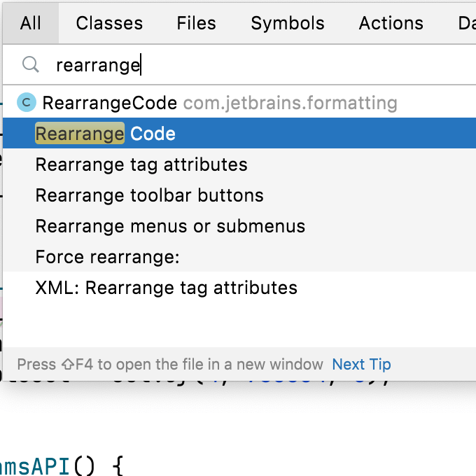Select "Rearrange menus or submenus" result
Viewport: 476px width, 476px height.
tap(170, 226)
